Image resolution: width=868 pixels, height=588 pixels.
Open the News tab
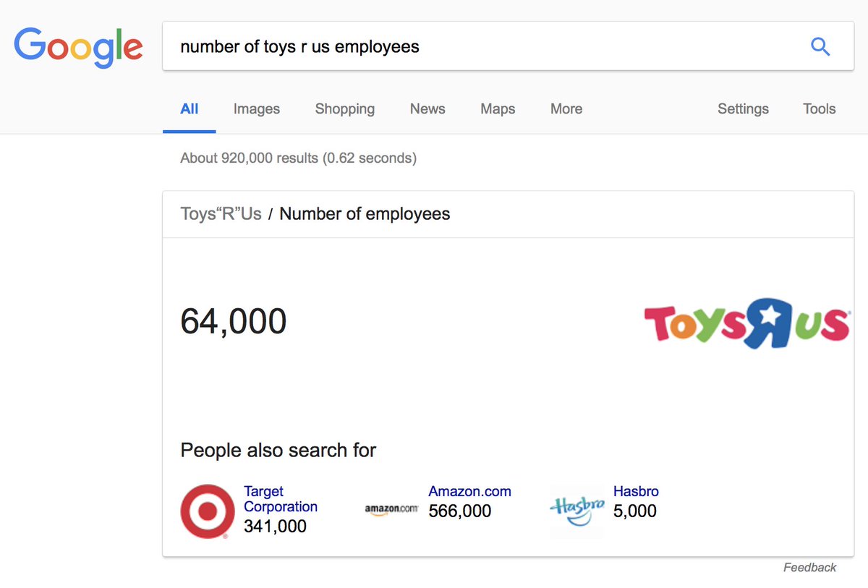[x=427, y=109]
